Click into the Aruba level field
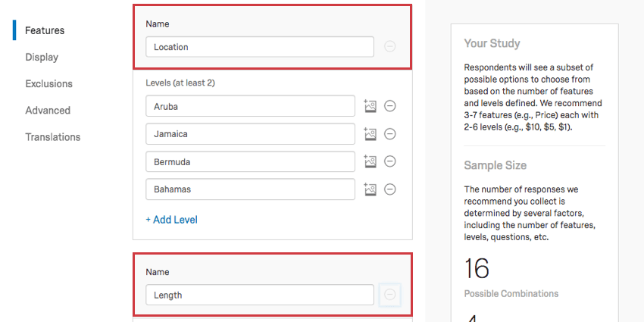Viewport: 644px width, 322px height. [251, 106]
